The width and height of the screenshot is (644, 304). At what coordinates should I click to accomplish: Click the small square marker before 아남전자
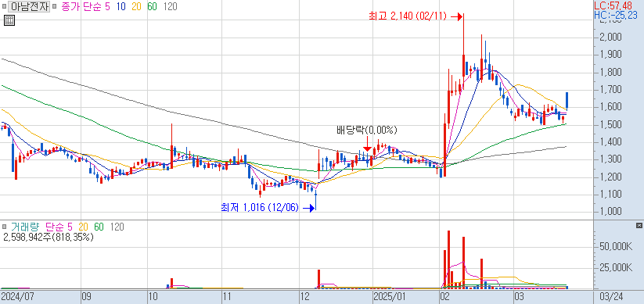(5, 7)
